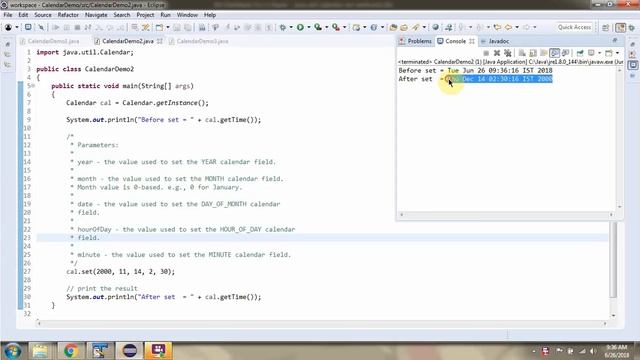Open the Refactor menu
Viewport: 640px width, 360px height.
click(x=68, y=15)
